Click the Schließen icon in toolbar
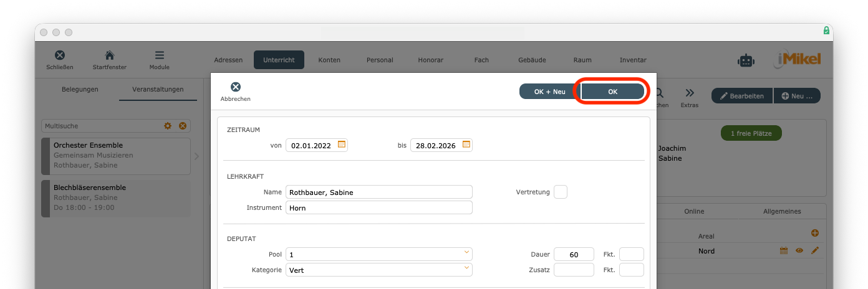The width and height of the screenshot is (868, 289). pyautogui.click(x=60, y=55)
